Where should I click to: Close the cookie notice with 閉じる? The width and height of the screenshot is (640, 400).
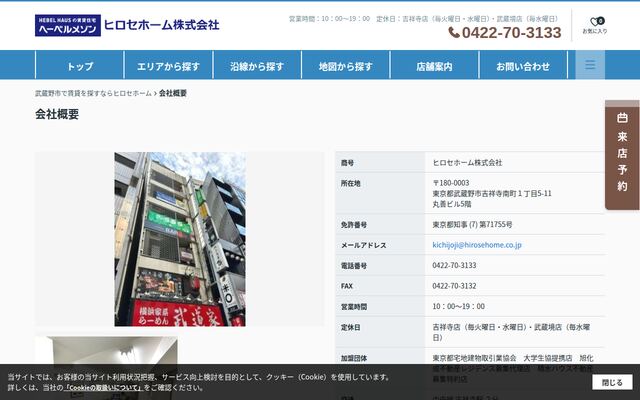(x=612, y=382)
